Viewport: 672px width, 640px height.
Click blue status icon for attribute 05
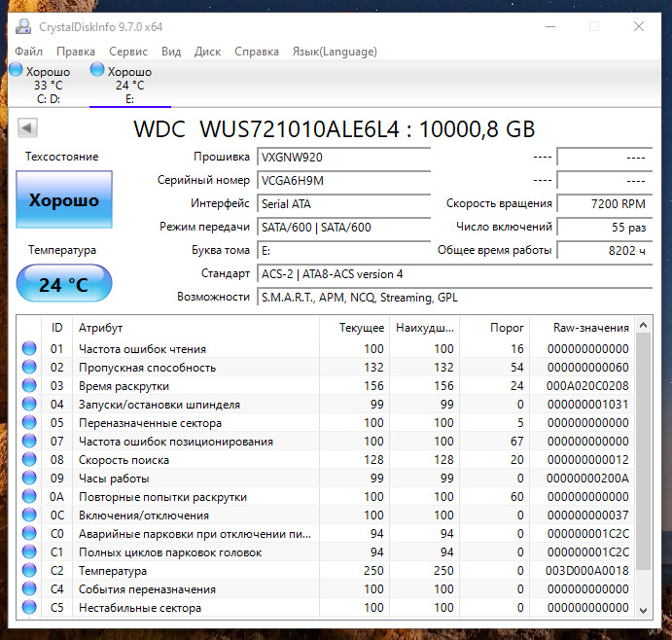pyautogui.click(x=28, y=423)
